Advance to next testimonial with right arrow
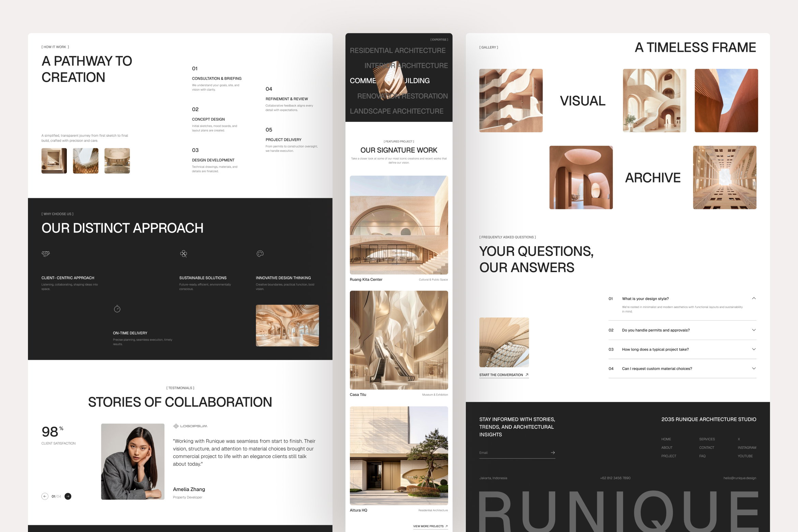This screenshot has height=532, width=798. (68, 496)
